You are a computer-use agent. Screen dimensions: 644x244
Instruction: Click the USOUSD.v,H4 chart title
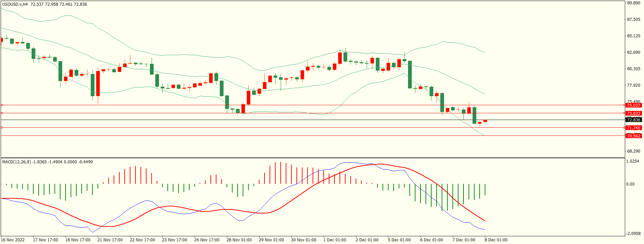[15, 4]
